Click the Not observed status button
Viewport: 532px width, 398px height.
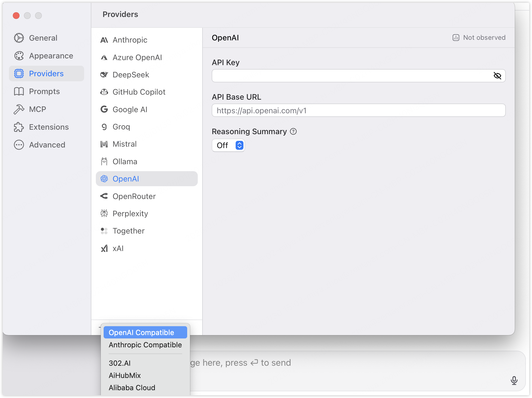point(479,38)
